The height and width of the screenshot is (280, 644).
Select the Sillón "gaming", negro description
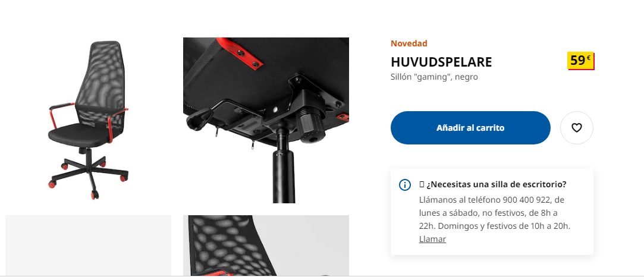[x=434, y=77]
